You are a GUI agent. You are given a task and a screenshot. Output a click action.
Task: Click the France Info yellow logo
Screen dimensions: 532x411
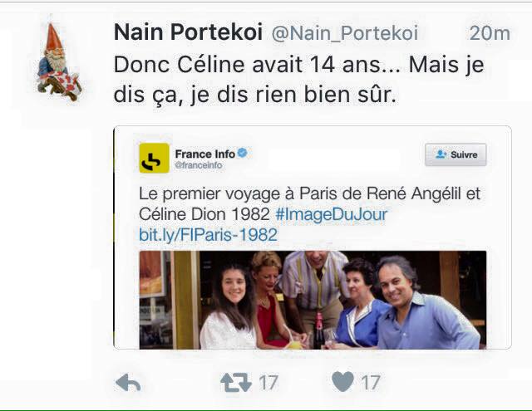pos(154,158)
